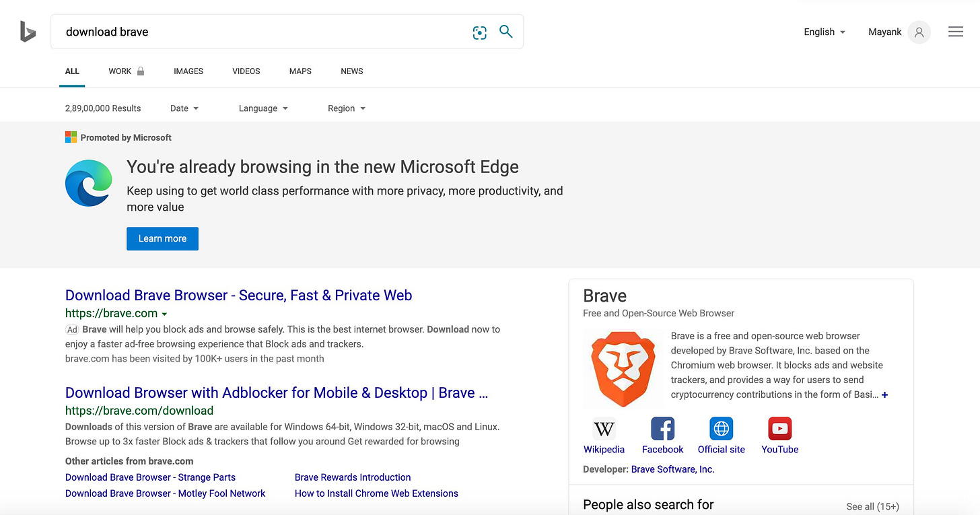This screenshot has height=515, width=980.
Task: Click 'You're already browsing' headline
Action: [322, 167]
